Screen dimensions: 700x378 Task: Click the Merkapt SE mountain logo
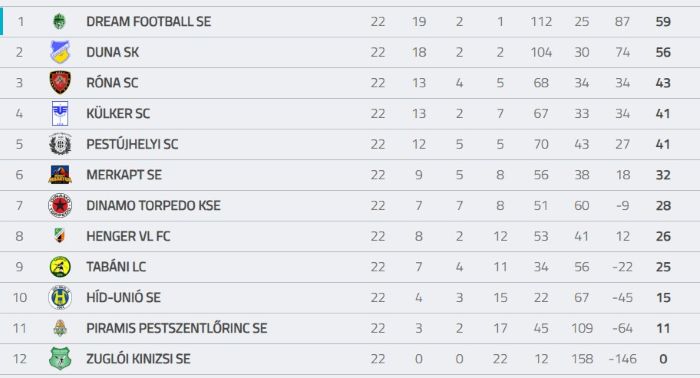[60, 174]
